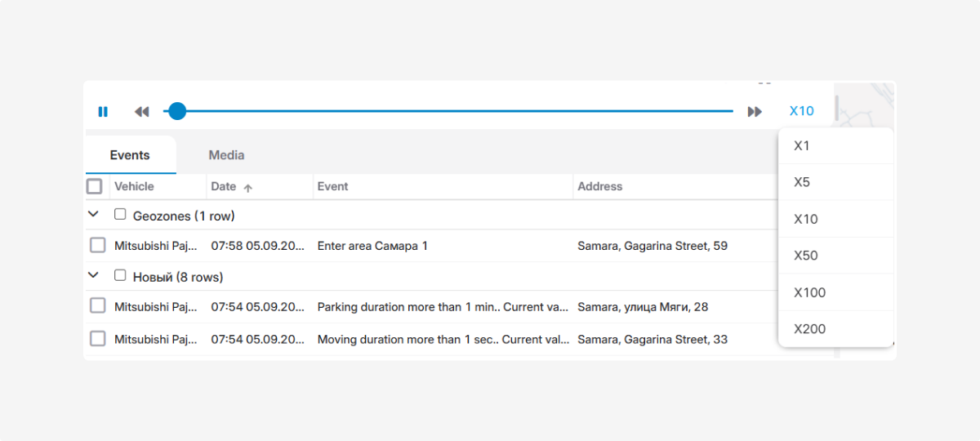Check the Geozones group checkbox
Screen dimensions: 980x441
pyautogui.click(x=120, y=215)
